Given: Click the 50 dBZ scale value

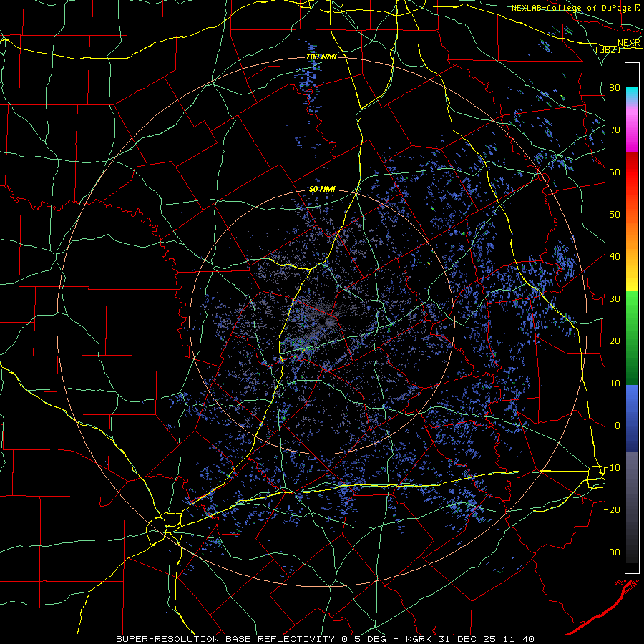Looking at the screenshot, I should click(615, 215).
